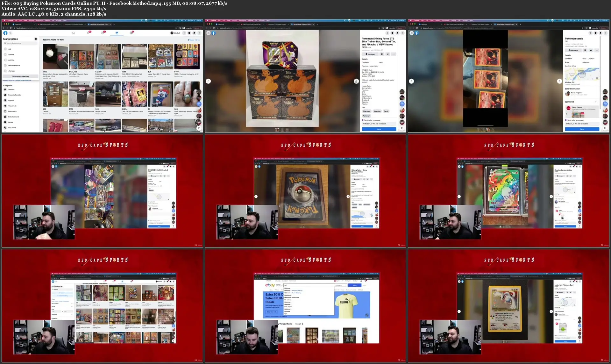This screenshot has height=364, width=611.
Task: Open the Watch video icon in Marketplace home frame
Action: [103, 33]
